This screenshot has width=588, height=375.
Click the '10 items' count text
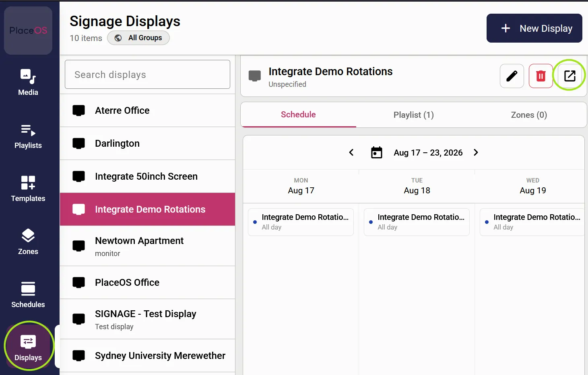(86, 38)
